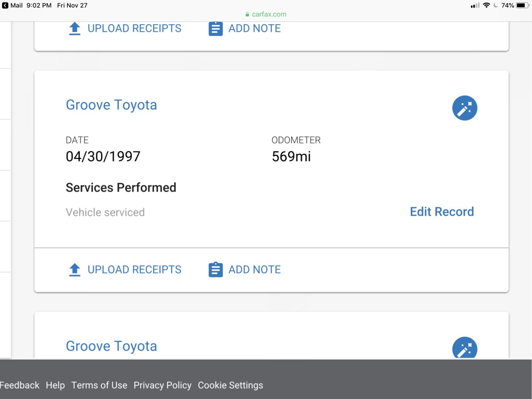Open the Feedback footer link
This screenshot has height=399, width=532.
pyautogui.click(x=20, y=385)
